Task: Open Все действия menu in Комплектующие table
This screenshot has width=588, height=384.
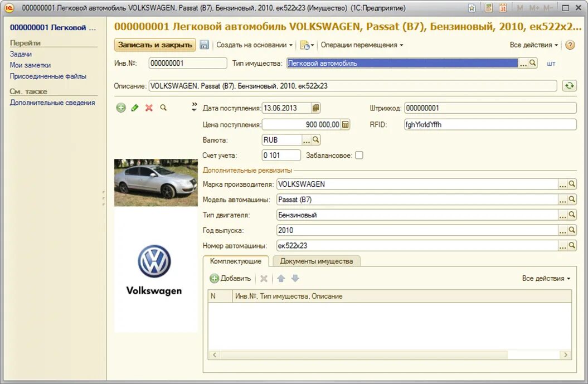Action: (x=546, y=278)
